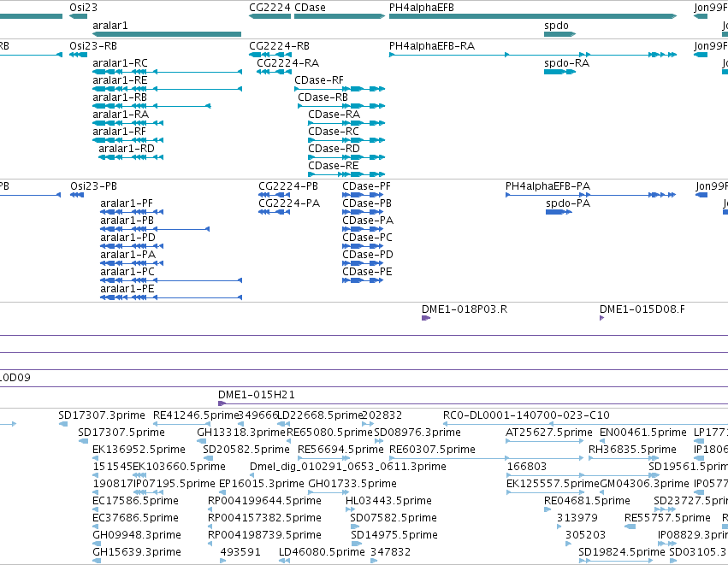Select the CG2224-PB protein label
728x565 pixels.
click(287, 186)
